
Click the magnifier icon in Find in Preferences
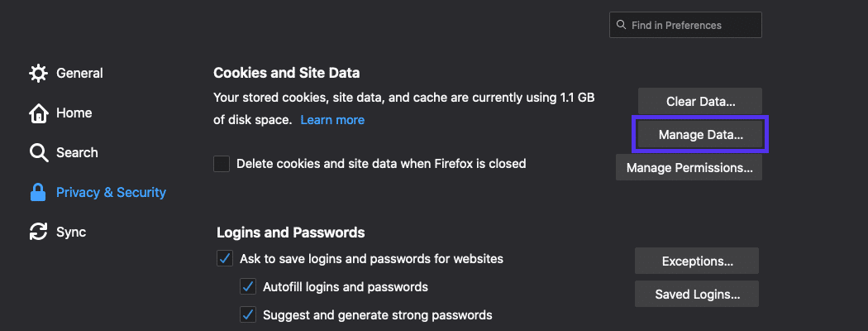click(621, 26)
